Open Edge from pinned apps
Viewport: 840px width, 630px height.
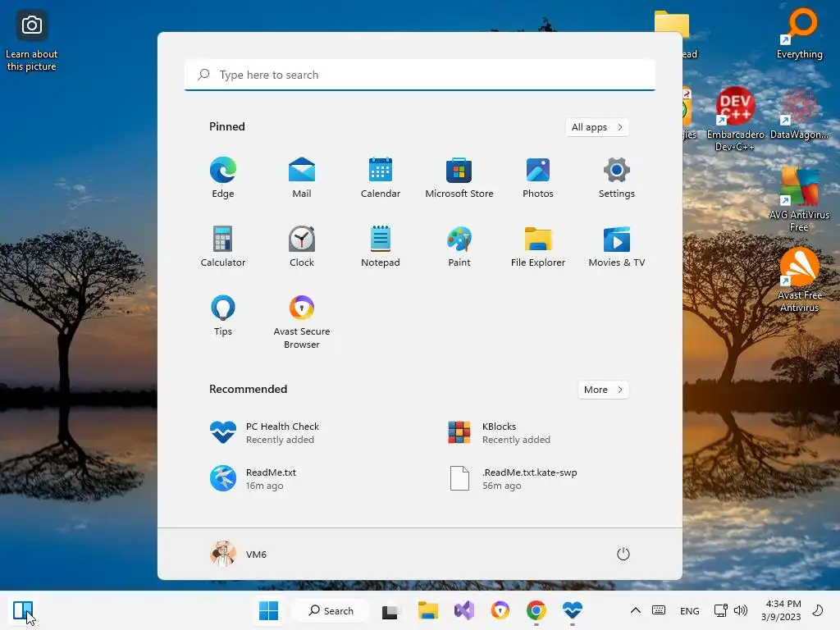point(223,178)
